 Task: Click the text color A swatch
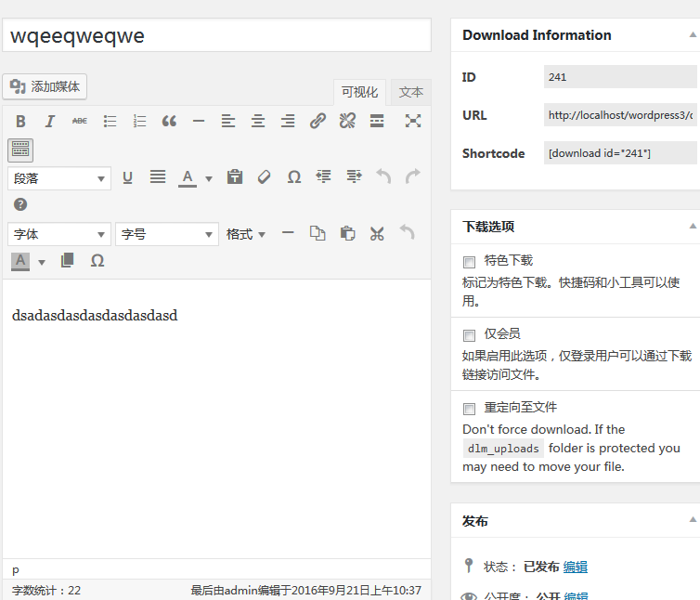tap(188, 177)
